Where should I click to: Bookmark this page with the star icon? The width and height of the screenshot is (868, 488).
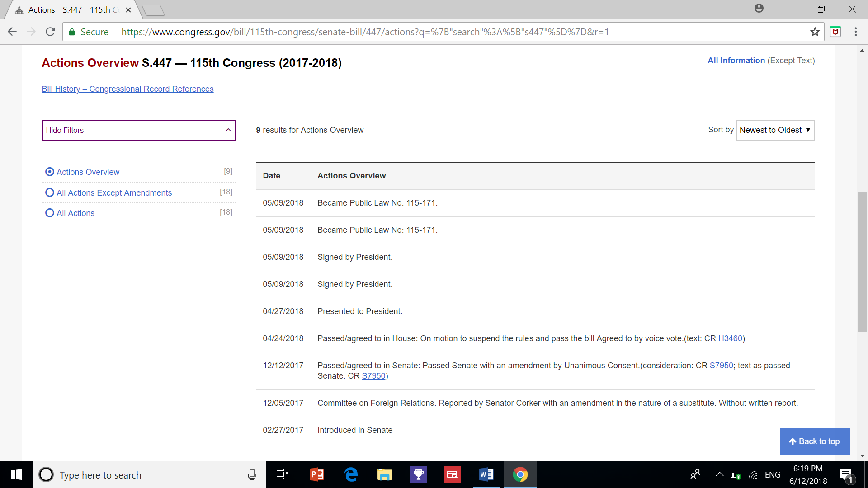(815, 32)
